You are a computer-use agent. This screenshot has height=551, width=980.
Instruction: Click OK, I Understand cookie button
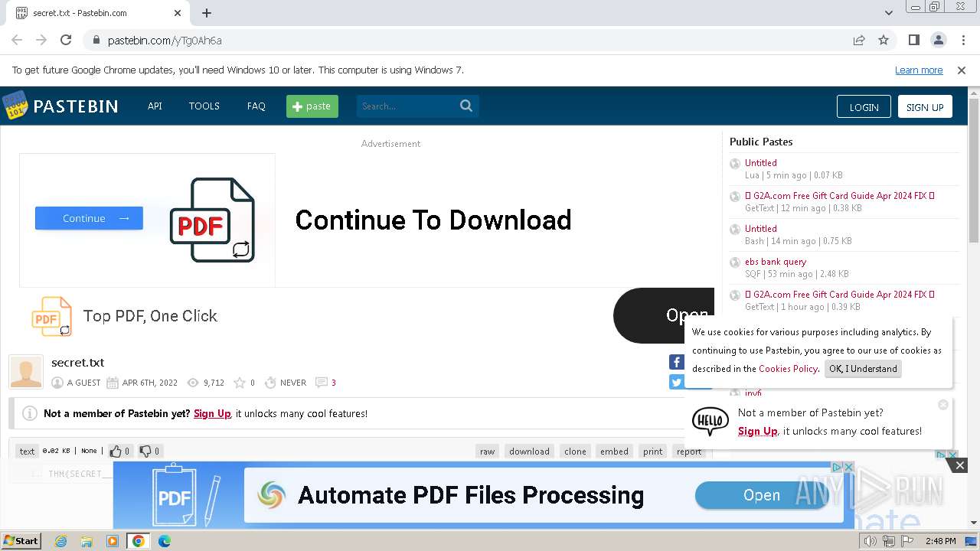(863, 369)
